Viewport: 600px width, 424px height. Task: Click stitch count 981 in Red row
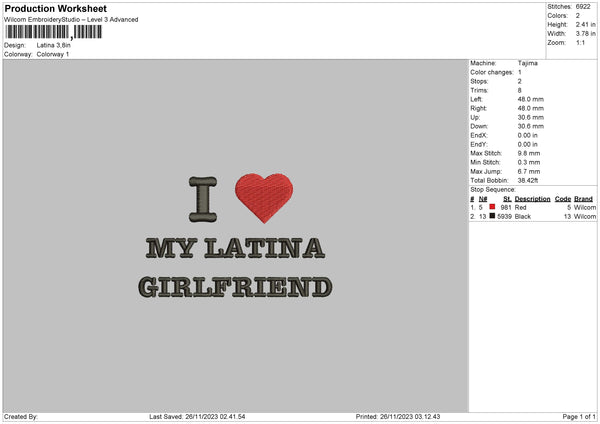[506, 207]
